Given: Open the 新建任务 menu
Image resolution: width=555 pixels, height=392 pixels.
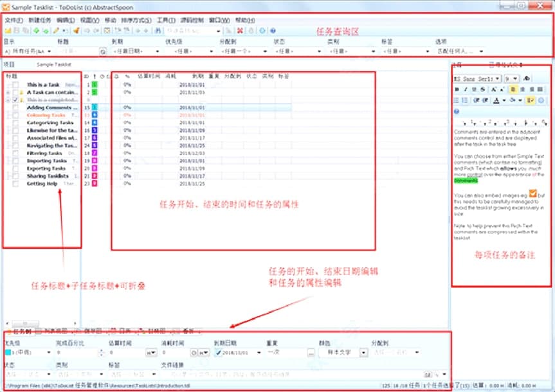Looking at the screenshot, I should coord(40,20).
